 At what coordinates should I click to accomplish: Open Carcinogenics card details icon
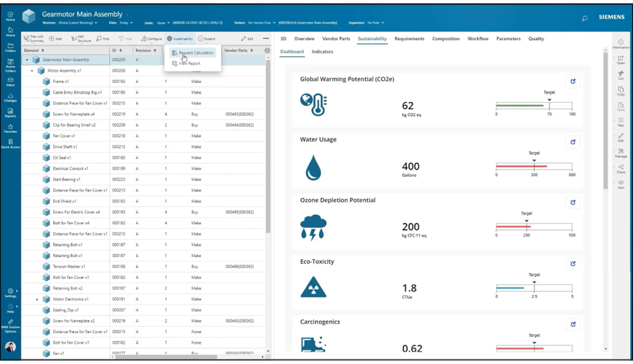tap(573, 324)
